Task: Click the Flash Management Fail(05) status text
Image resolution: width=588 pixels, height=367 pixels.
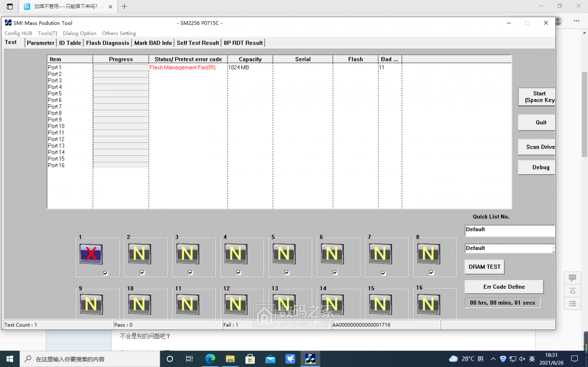Action: pos(182,67)
